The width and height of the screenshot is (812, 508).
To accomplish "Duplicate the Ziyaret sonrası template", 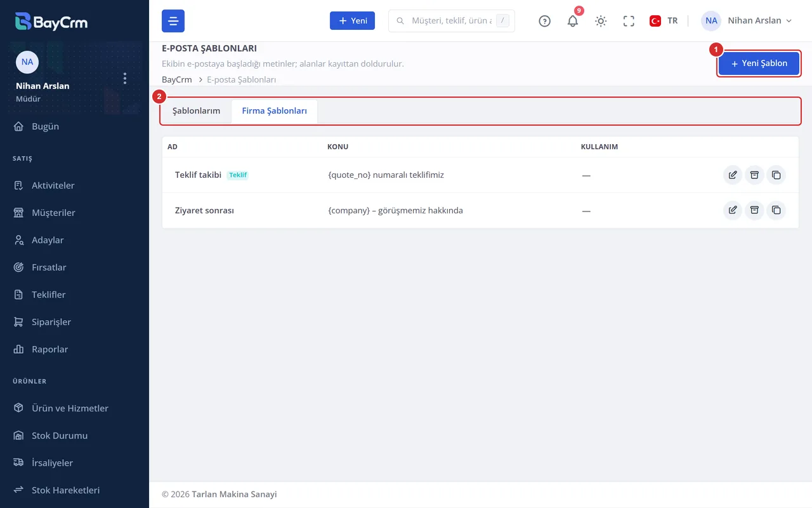I will [776, 210].
